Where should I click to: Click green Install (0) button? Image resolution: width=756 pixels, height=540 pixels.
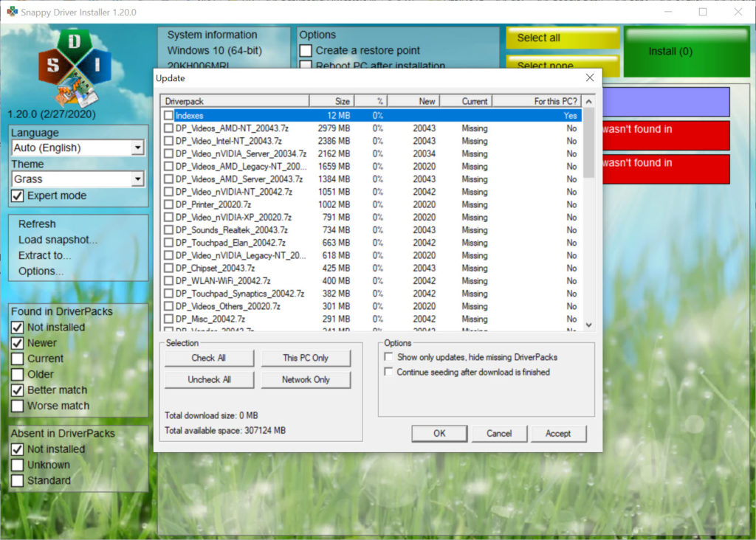tap(687, 52)
